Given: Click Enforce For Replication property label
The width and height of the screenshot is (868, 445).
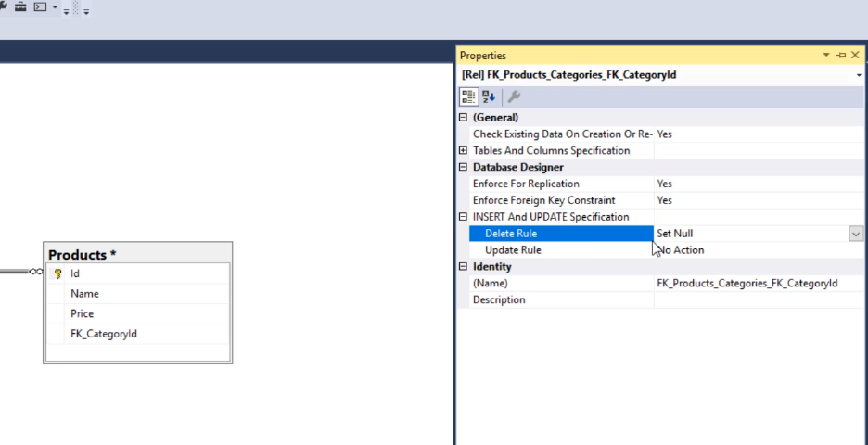Looking at the screenshot, I should (x=526, y=184).
